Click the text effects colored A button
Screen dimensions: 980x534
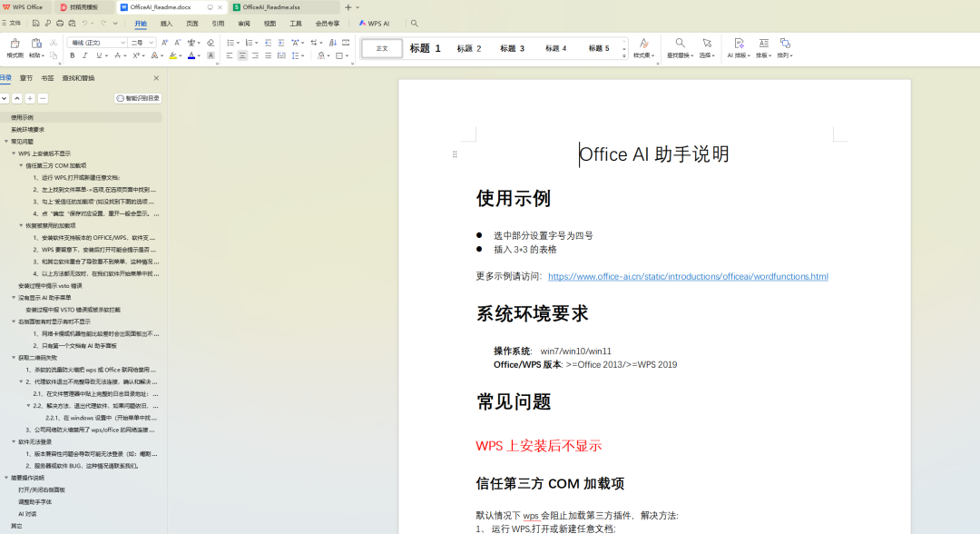point(154,55)
